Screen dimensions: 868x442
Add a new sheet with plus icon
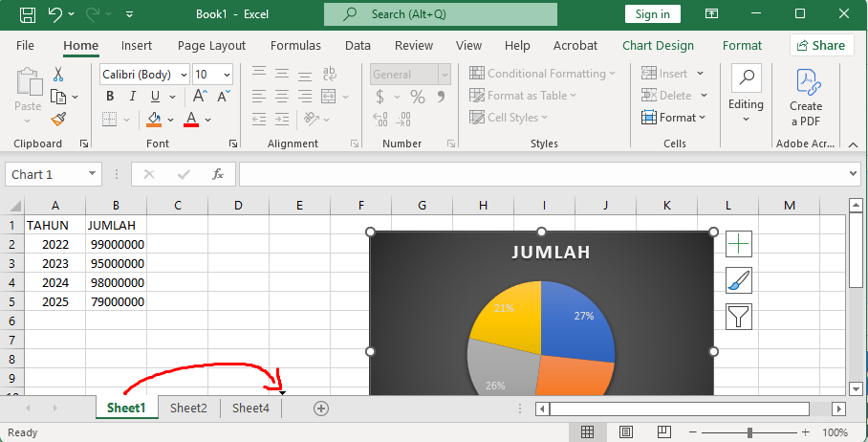tap(321, 409)
